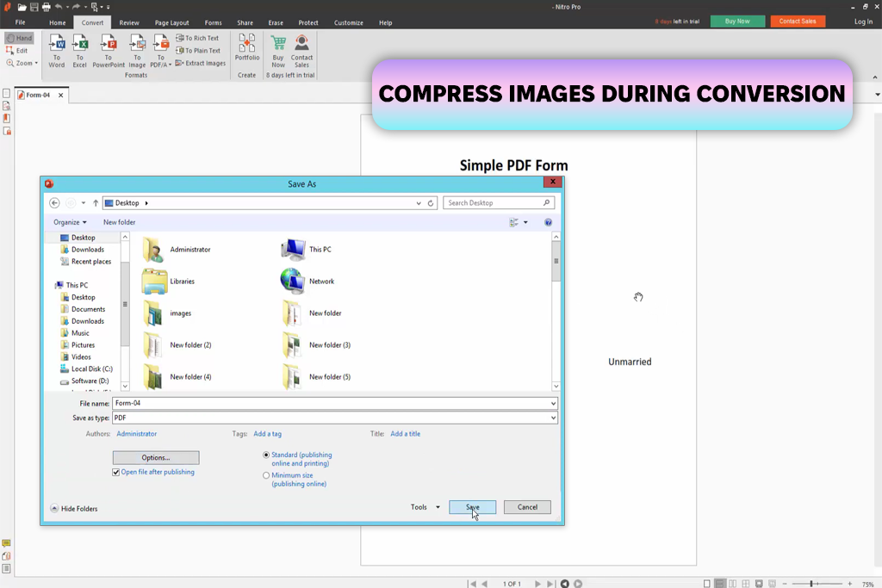Refresh the Desktop folder view
Screen dimensions: 882x588
431,203
